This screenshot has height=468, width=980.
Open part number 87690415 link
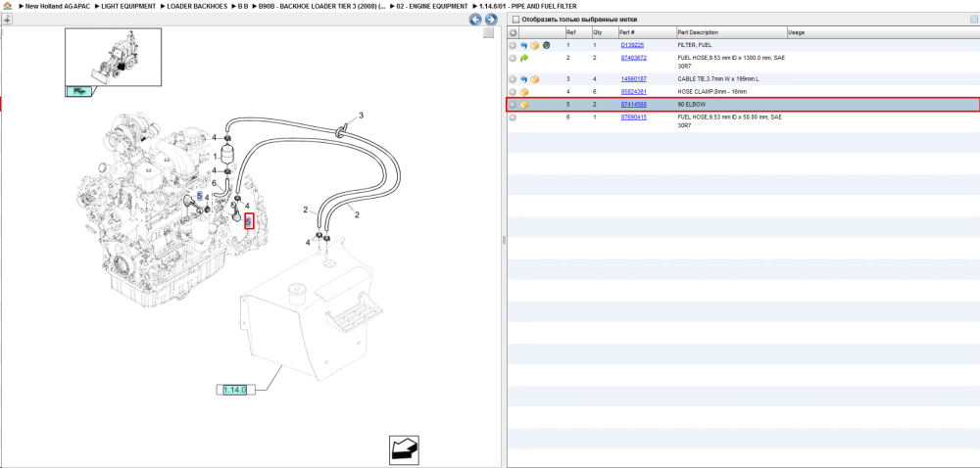pos(634,117)
